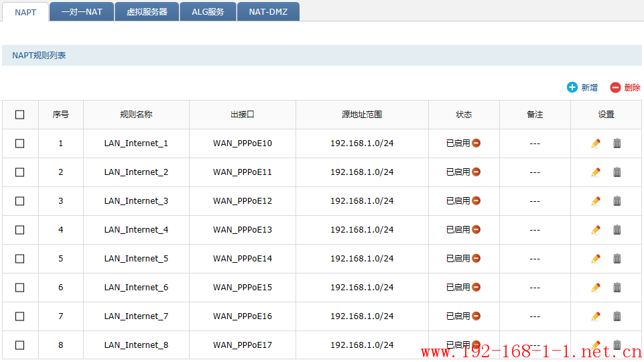The height and width of the screenshot is (362, 644).
Task: Disable rule LAN_Internet_7 via red status icon
Action: click(x=476, y=316)
